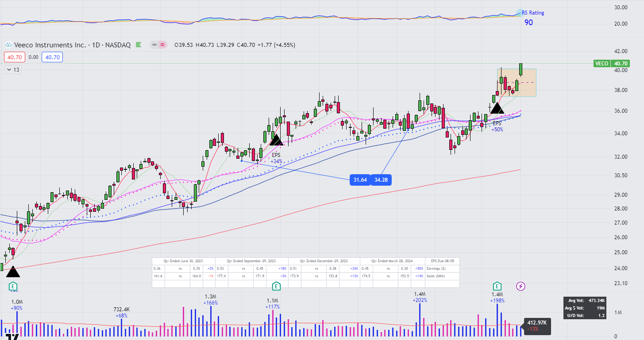The height and width of the screenshot is (340, 644).
Task: Click Qtr Ended September 29, 2023 header
Action: 251,261
